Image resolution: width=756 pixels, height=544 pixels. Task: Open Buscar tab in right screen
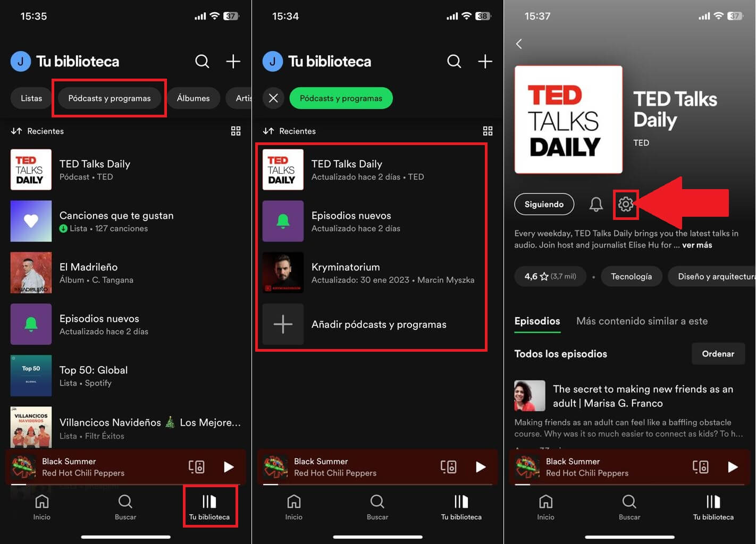[629, 507]
